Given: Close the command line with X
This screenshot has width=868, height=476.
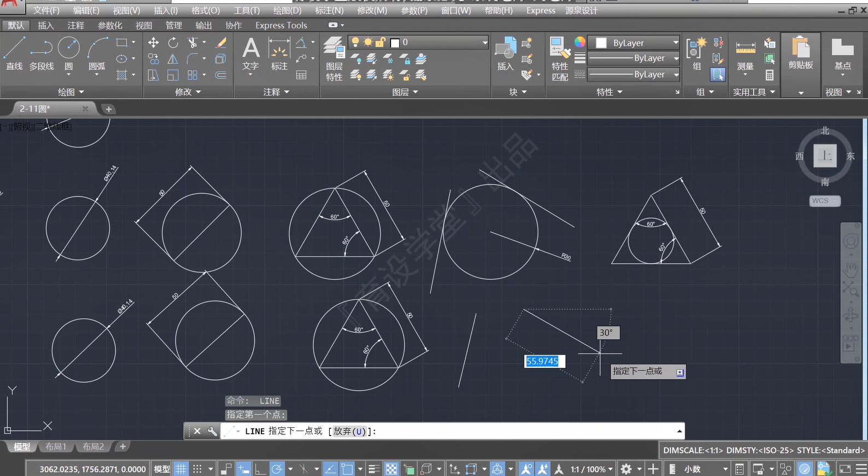Looking at the screenshot, I should tap(197, 431).
